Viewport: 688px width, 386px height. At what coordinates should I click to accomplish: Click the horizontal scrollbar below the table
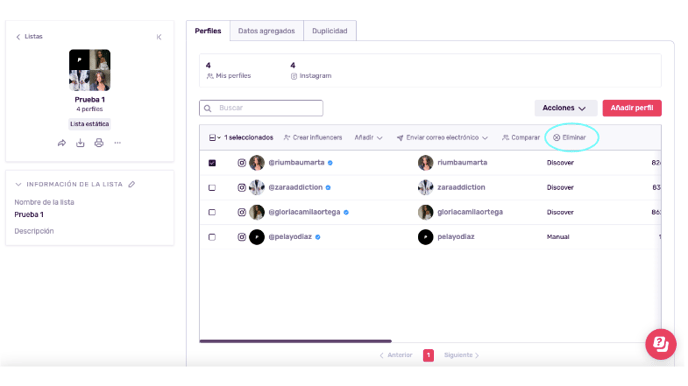pyautogui.click(x=295, y=341)
